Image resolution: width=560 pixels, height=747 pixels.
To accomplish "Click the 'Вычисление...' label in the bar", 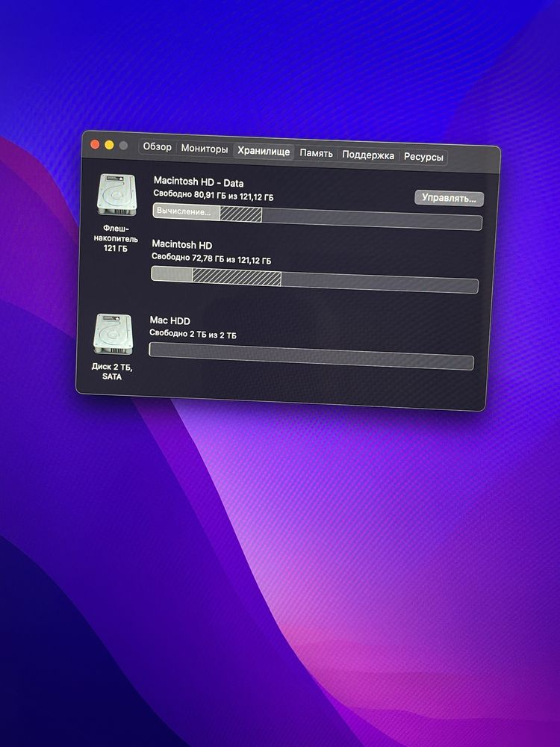I will coord(184,211).
